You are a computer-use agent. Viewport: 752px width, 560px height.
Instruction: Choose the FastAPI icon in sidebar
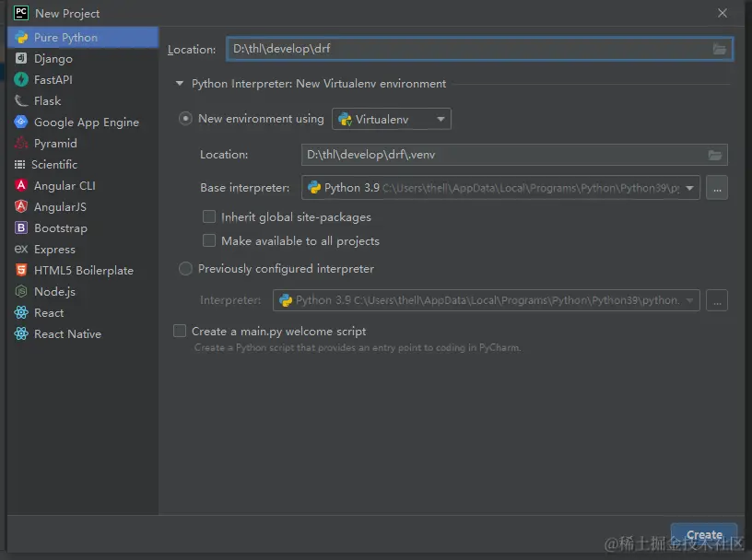(x=20, y=80)
